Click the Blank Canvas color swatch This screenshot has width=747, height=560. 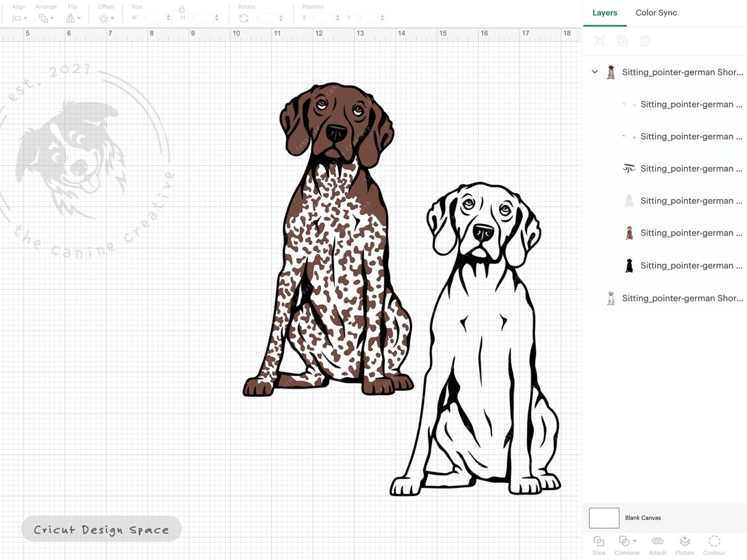603,517
